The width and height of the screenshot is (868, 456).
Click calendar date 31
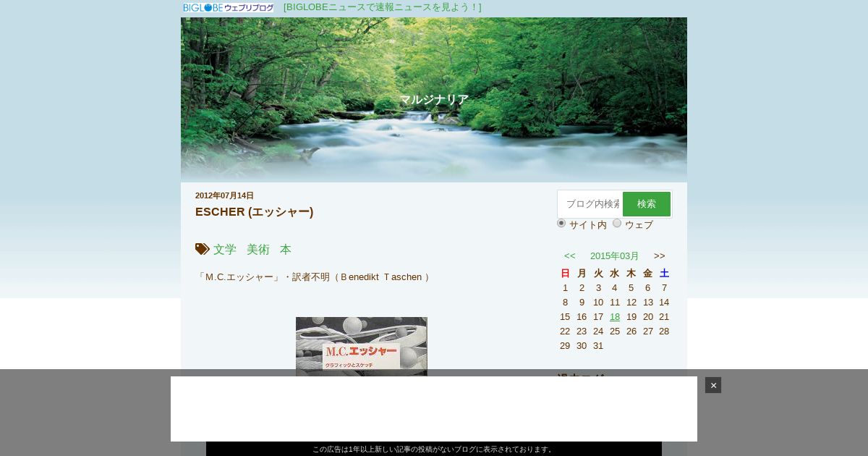pyautogui.click(x=598, y=345)
